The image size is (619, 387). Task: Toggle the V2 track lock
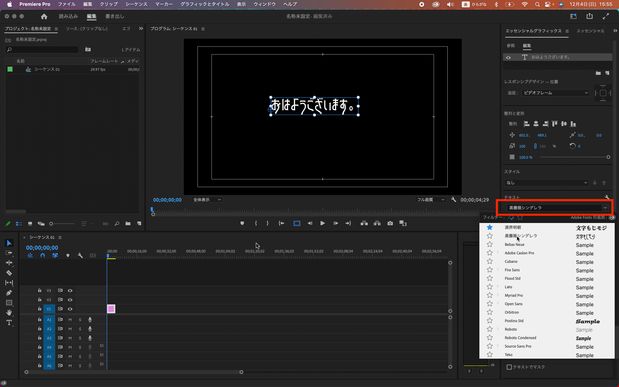click(x=39, y=300)
